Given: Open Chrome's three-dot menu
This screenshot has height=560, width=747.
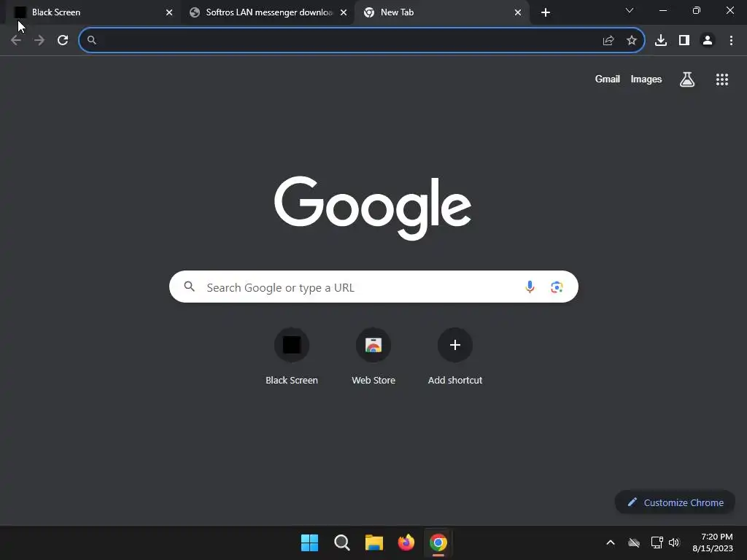Looking at the screenshot, I should (x=731, y=41).
